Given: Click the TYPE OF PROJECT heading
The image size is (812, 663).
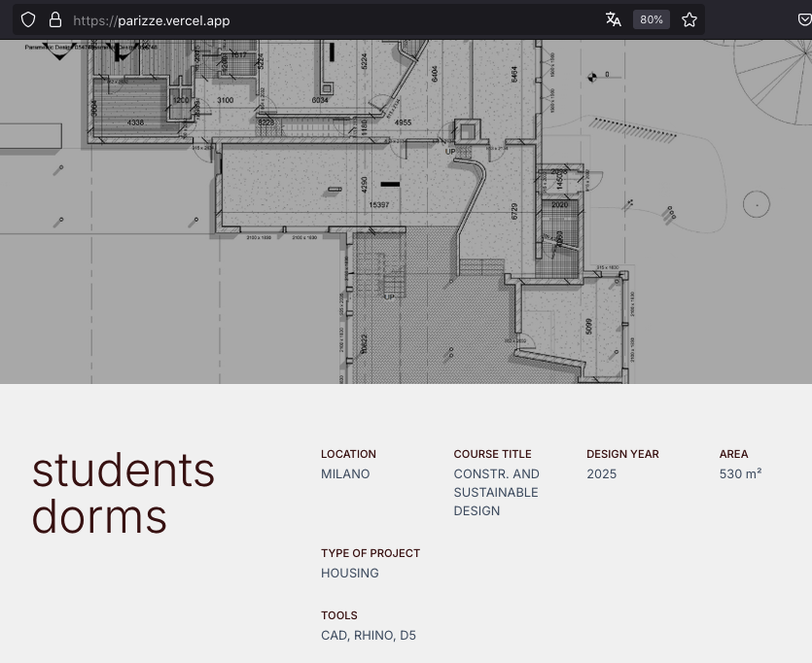Looking at the screenshot, I should tap(371, 553).
